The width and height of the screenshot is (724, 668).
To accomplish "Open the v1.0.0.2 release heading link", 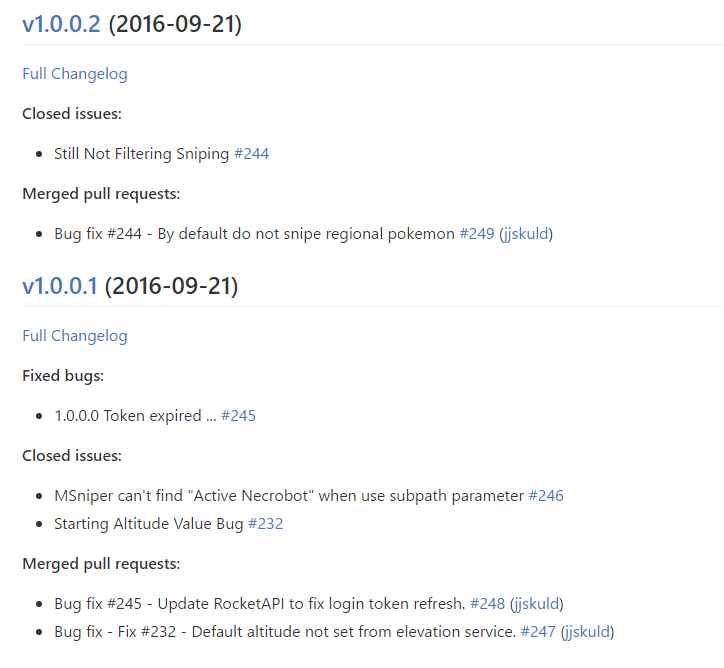I will pos(61,24).
